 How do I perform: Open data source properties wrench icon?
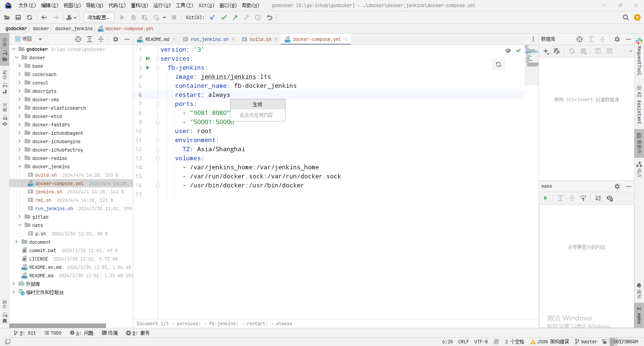click(x=557, y=51)
